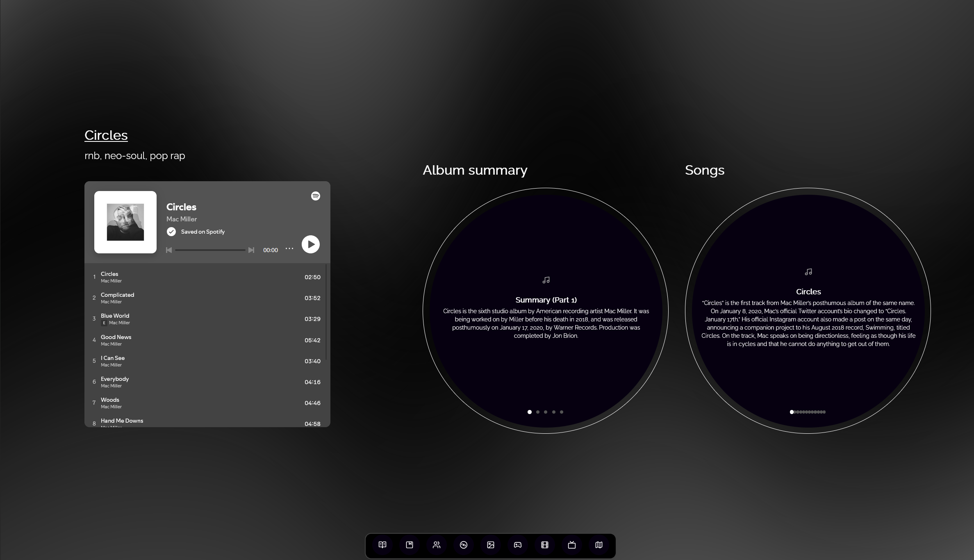This screenshot has height=560, width=974.
Task: Open the folded map icon in the dock
Action: point(599,545)
